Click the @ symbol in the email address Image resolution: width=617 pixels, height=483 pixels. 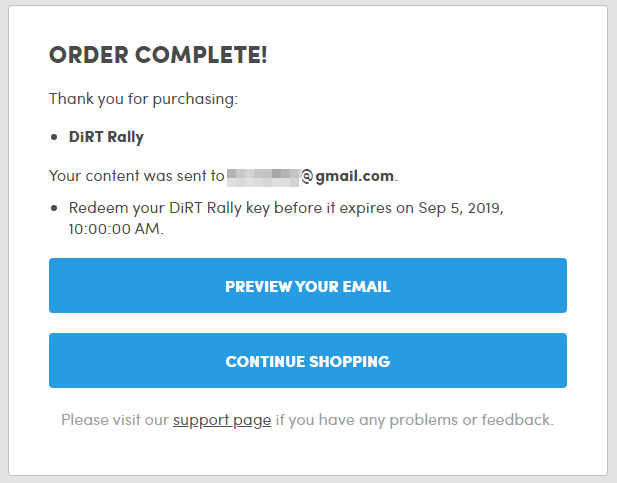[308, 177]
